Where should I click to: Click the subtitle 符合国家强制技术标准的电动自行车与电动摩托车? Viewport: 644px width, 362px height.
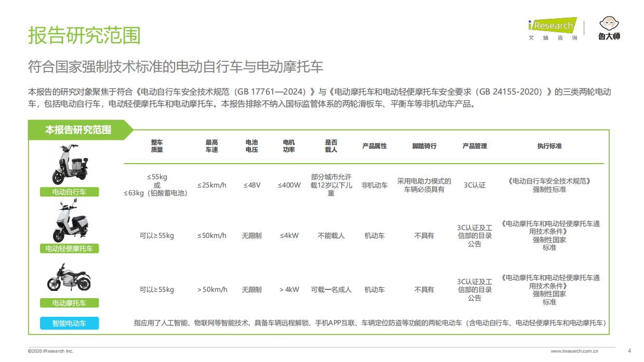point(176,66)
